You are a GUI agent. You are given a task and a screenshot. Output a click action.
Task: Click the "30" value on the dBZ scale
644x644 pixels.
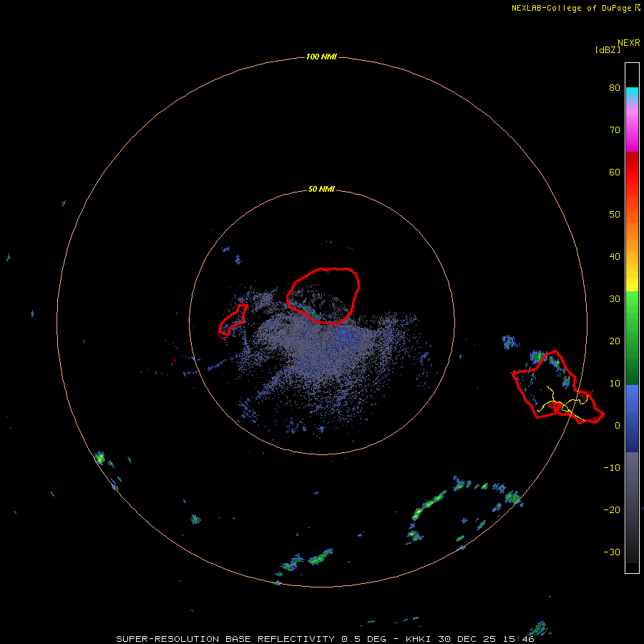pos(615,299)
